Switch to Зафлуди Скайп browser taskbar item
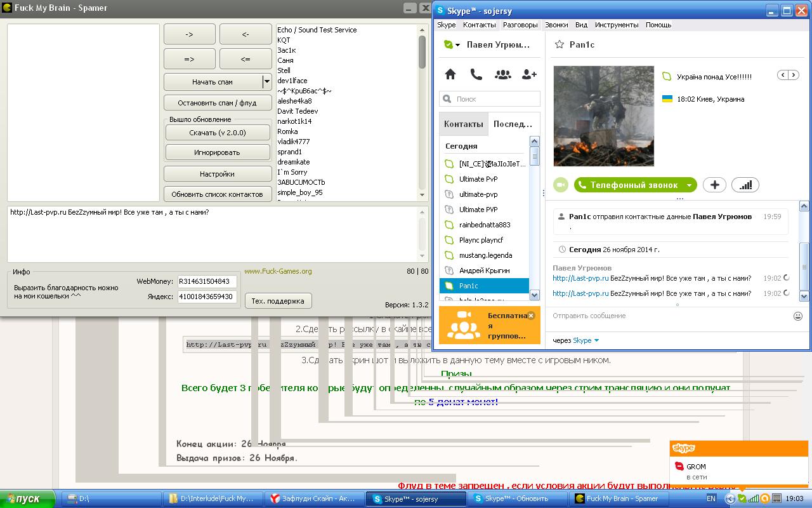 tap(313, 498)
